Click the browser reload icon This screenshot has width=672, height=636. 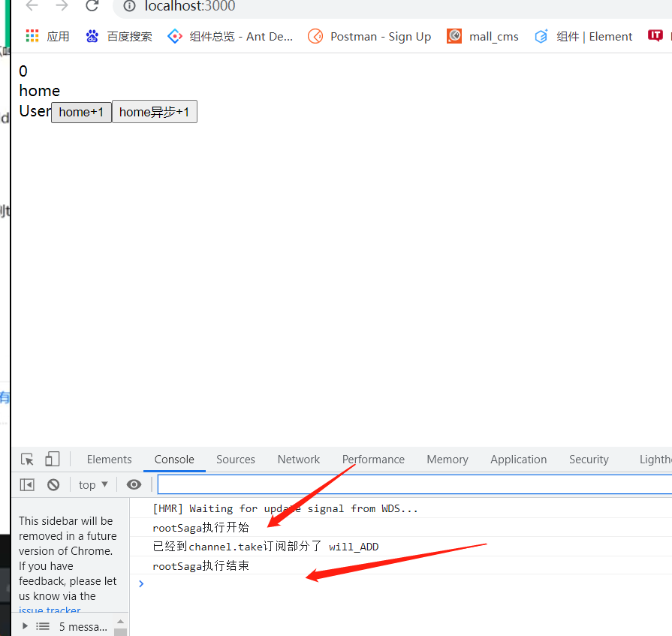(92, 5)
